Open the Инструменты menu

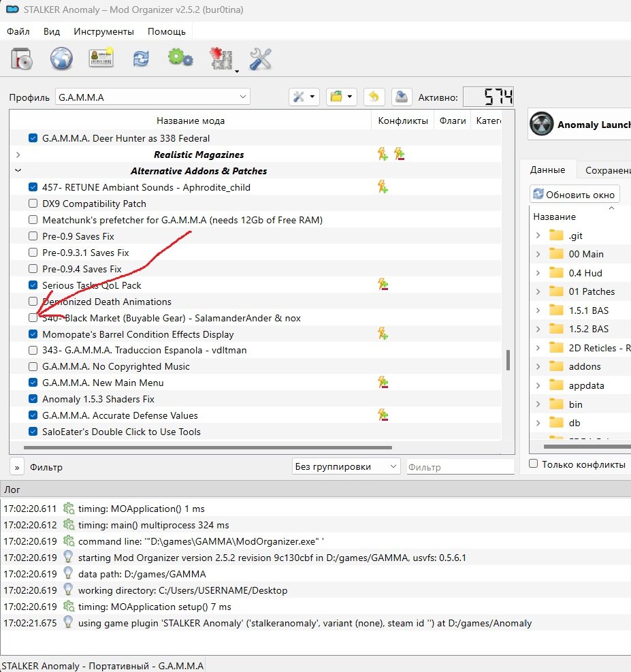tap(103, 31)
